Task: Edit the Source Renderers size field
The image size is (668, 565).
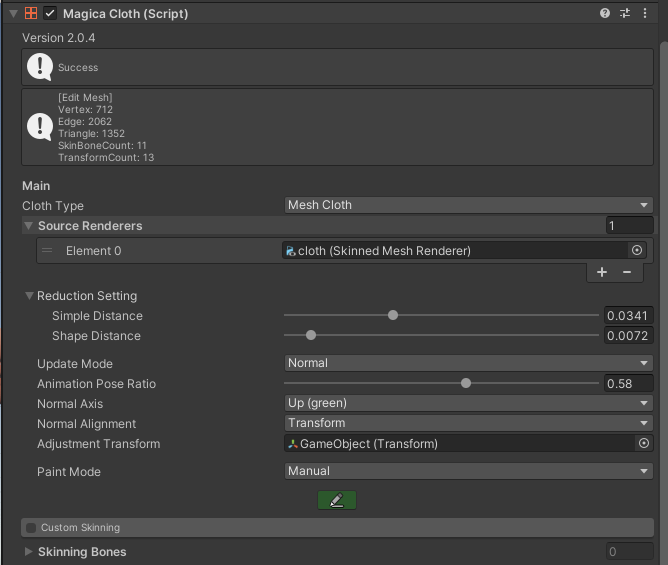Action: click(x=630, y=225)
